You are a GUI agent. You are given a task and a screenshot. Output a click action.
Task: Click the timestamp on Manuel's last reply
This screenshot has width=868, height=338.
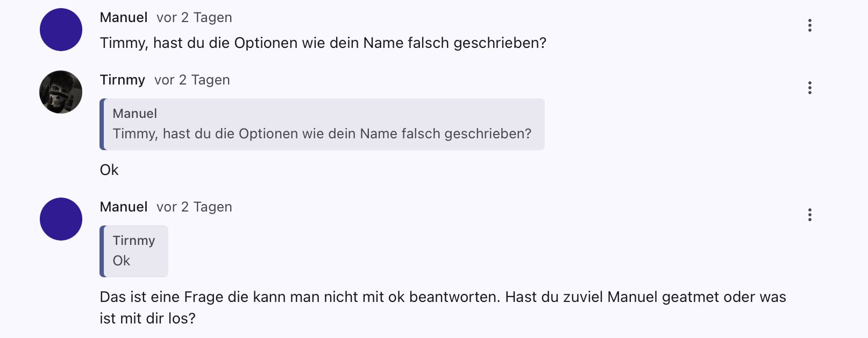[x=194, y=207]
